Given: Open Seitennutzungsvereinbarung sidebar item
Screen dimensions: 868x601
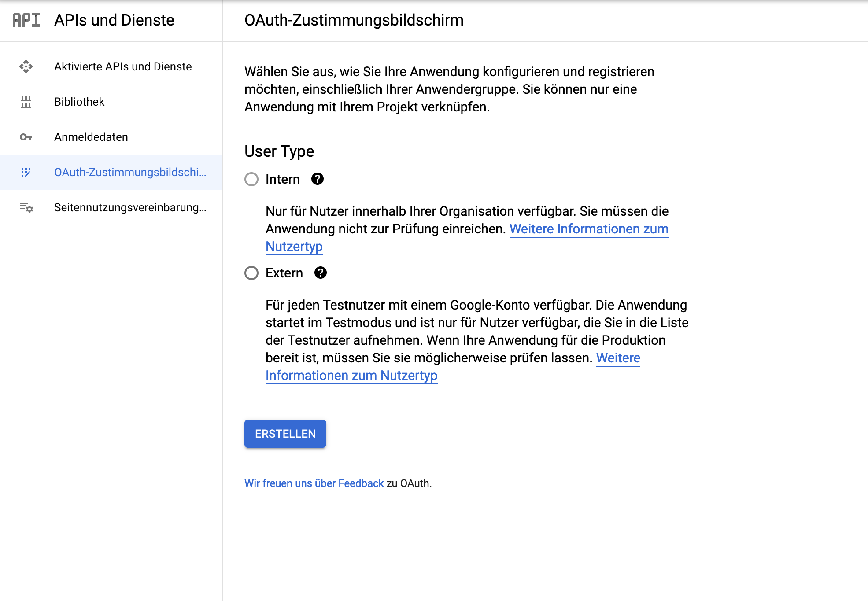Looking at the screenshot, I should click(111, 207).
